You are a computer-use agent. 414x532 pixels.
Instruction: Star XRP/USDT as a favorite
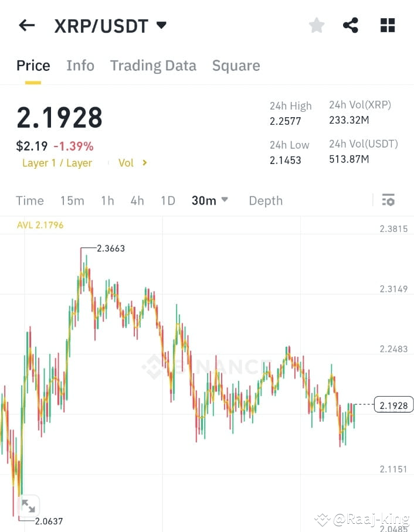click(316, 25)
